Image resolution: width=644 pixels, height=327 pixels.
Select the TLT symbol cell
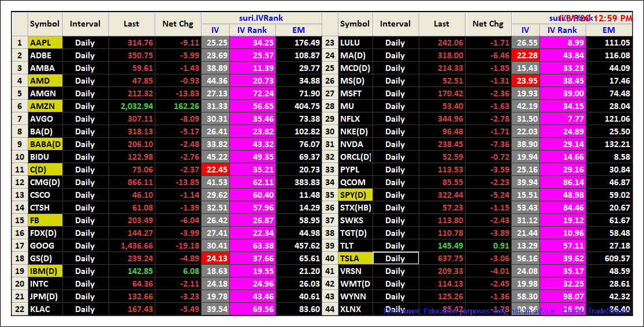355,246
